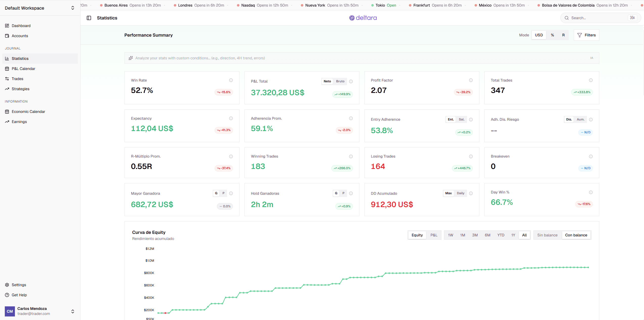Switch Adh. Dis. Riesgo to Aum.
Viewport: 644px width, 320px height.
[x=580, y=119]
